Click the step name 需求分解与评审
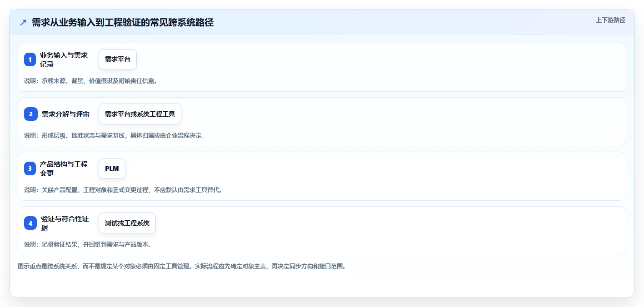Image resolution: width=644 pixels, height=307 pixels. (x=65, y=114)
